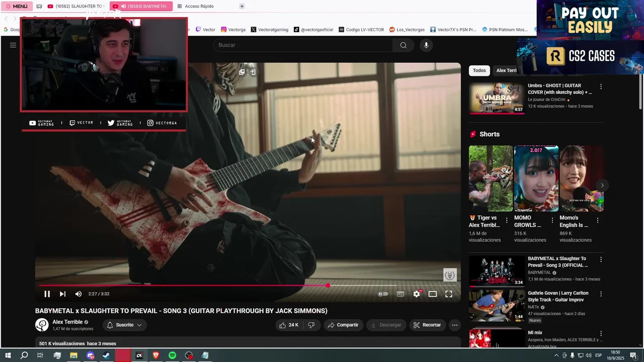Dislike the video

[x=311, y=325]
